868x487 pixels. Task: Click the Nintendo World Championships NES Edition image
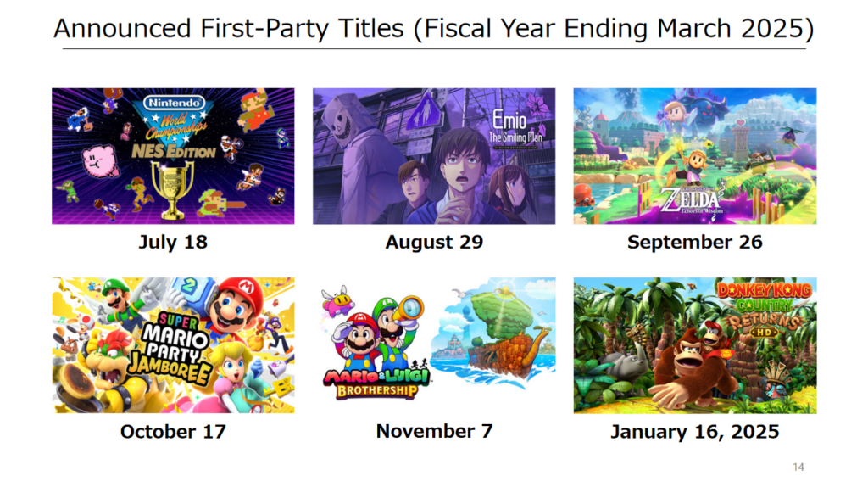point(173,155)
